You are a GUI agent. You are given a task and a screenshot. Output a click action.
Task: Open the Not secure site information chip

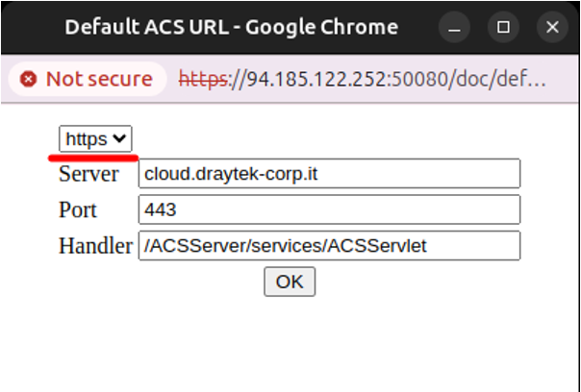click(88, 79)
